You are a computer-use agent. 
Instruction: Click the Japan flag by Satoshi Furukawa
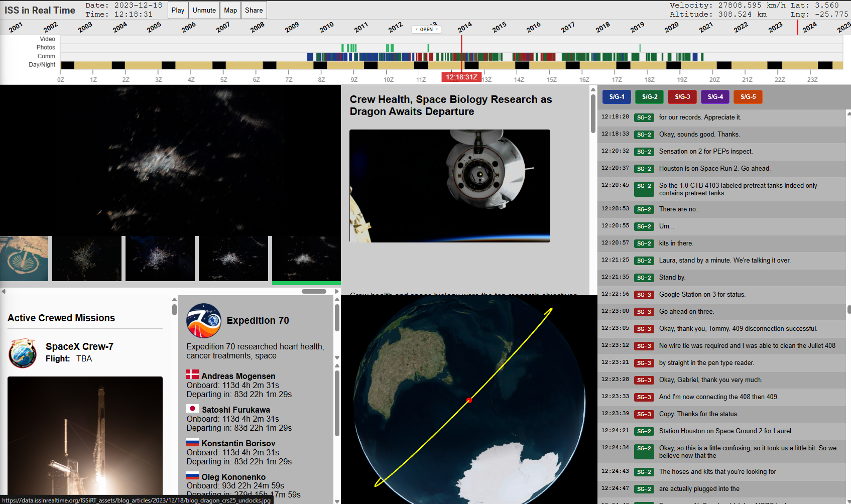(x=193, y=409)
